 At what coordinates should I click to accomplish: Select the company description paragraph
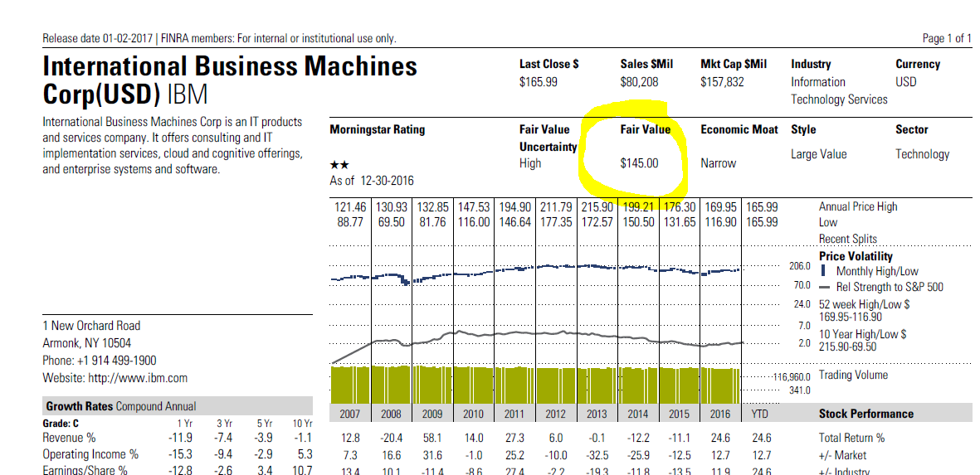pos(173,145)
